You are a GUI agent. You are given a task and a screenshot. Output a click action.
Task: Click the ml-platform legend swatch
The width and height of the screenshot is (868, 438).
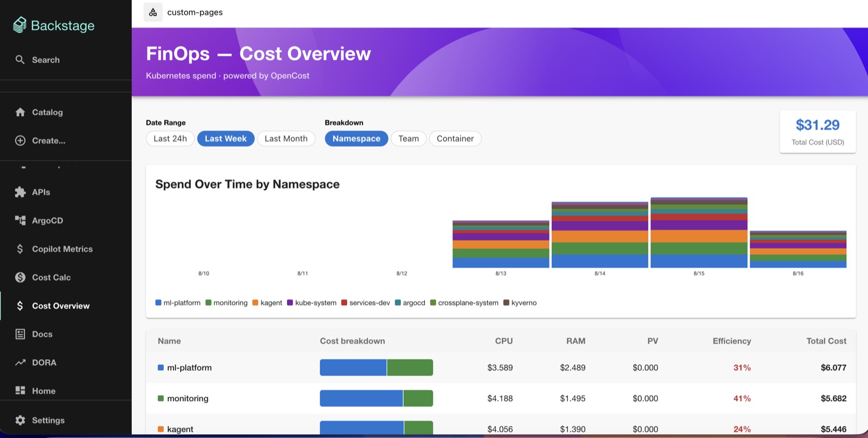(158, 302)
